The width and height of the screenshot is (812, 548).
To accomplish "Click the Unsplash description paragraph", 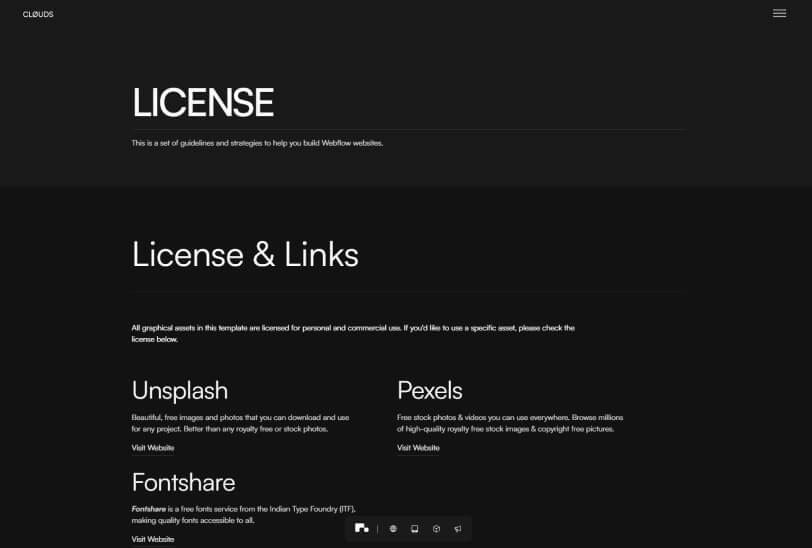I will coord(240,423).
